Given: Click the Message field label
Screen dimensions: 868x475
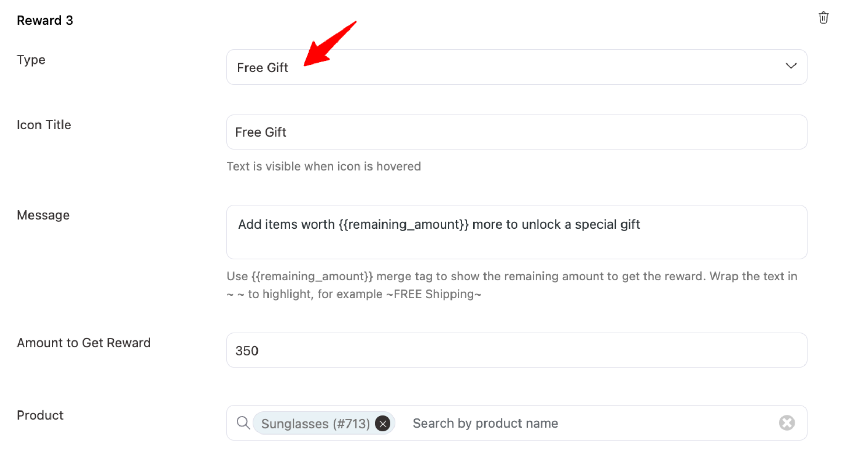Looking at the screenshot, I should pos(43,215).
